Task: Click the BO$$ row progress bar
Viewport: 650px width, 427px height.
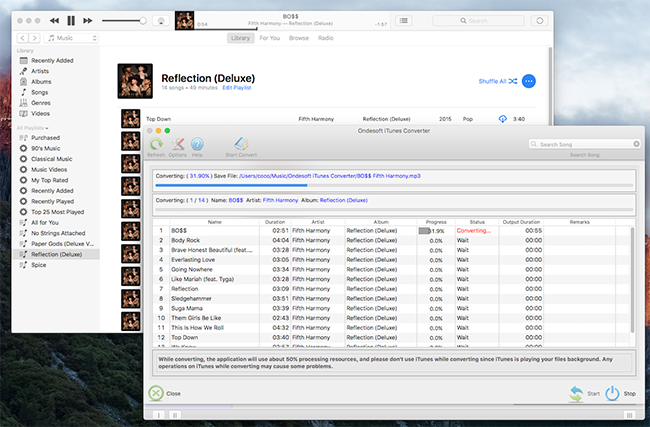Action: [x=431, y=231]
